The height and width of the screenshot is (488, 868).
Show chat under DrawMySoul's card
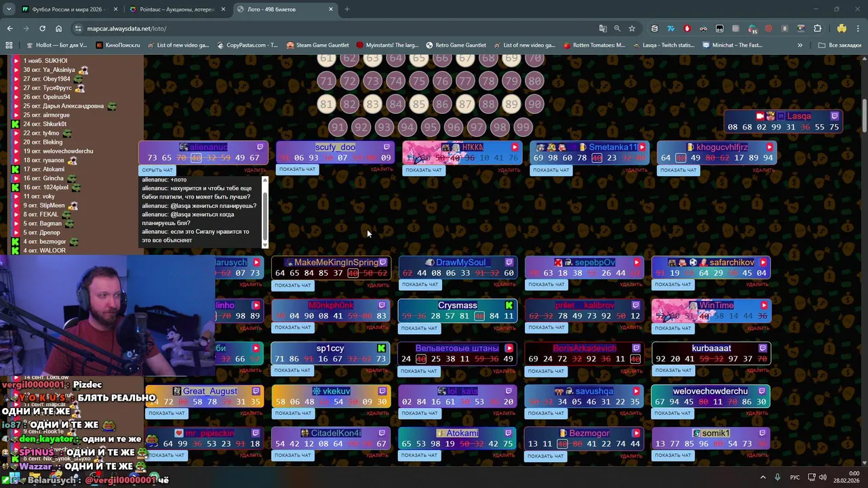[x=419, y=285]
